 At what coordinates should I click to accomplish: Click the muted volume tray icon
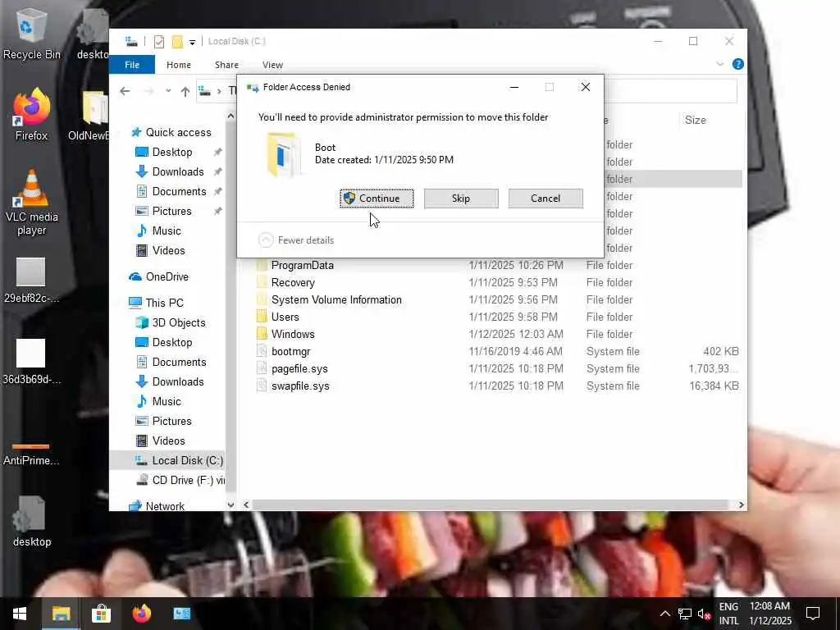point(703,614)
